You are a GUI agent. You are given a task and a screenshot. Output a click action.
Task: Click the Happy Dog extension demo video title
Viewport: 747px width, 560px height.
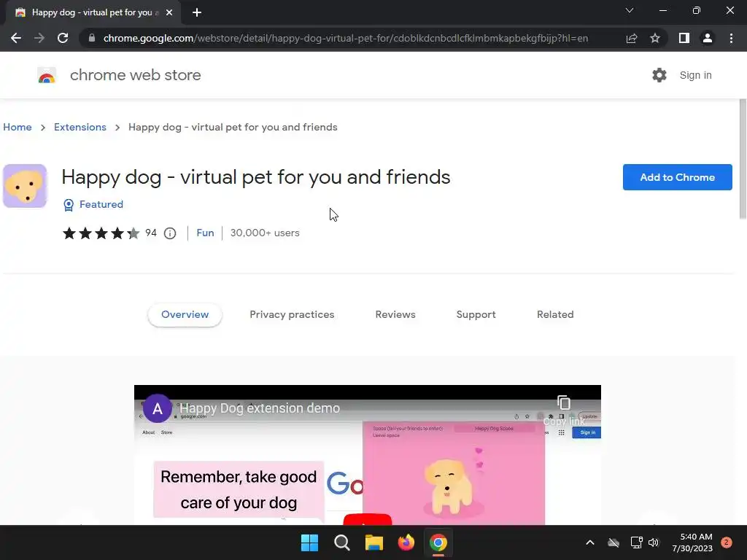[260, 408]
